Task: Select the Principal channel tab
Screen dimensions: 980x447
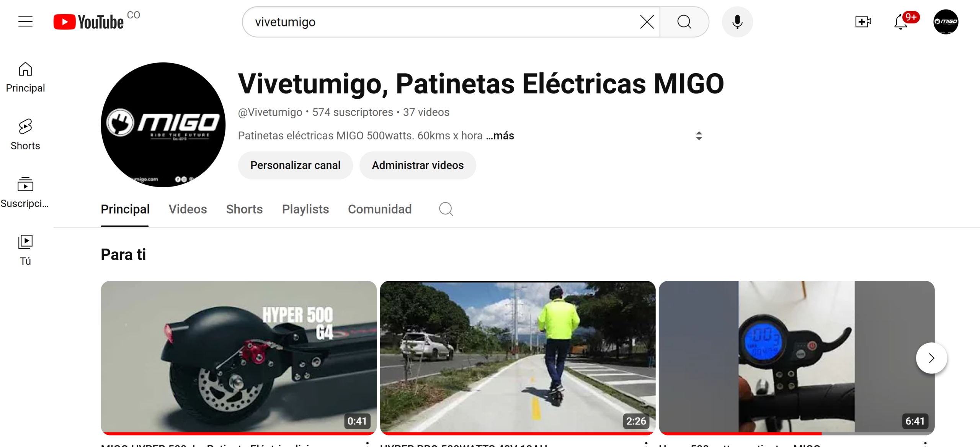Action: coord(125,209)
